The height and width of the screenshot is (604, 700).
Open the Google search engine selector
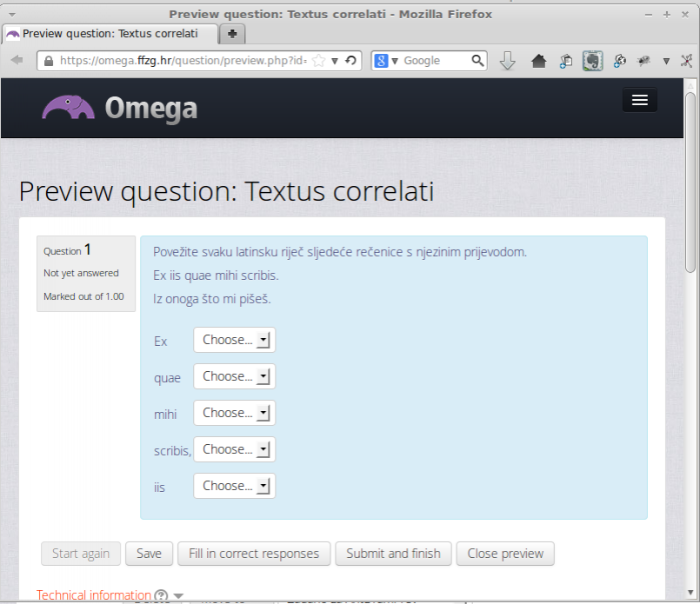(387, 61)
